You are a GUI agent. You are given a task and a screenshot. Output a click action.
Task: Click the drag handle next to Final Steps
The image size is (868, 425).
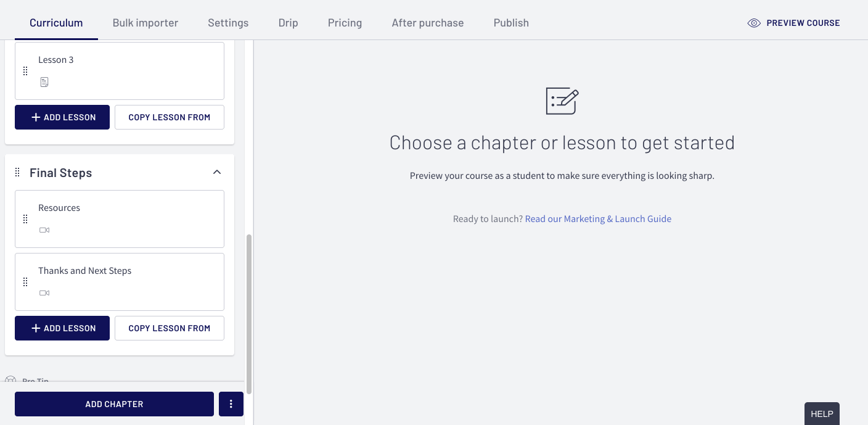(17, 172)
